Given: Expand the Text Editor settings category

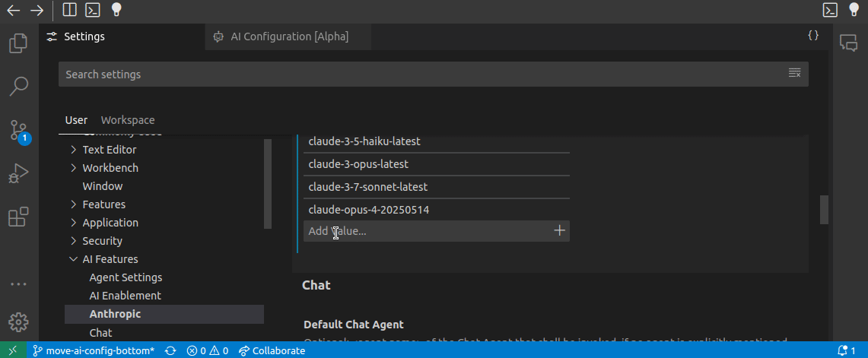Looking at the screenshot, I should coord(109,150).
